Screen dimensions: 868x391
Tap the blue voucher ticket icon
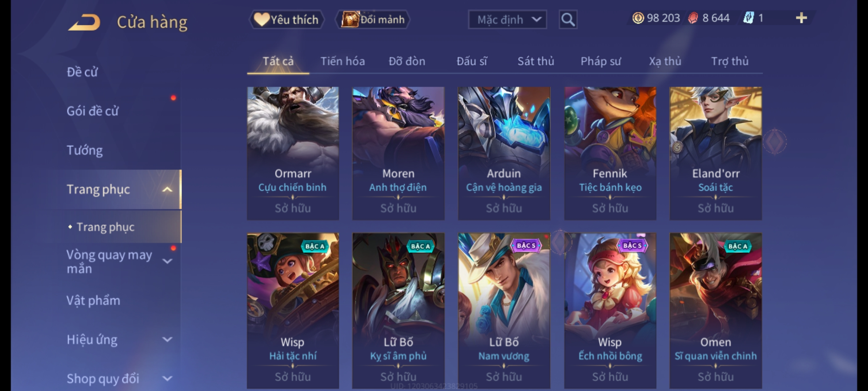pyautogui.click(x=748, y=18)
